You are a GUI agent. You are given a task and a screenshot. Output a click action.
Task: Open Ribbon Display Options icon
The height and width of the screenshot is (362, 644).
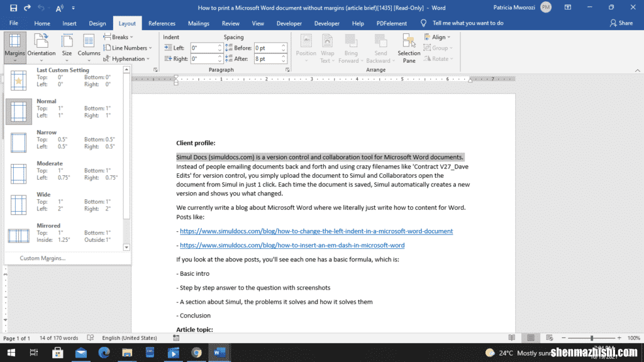coord(568,8)
